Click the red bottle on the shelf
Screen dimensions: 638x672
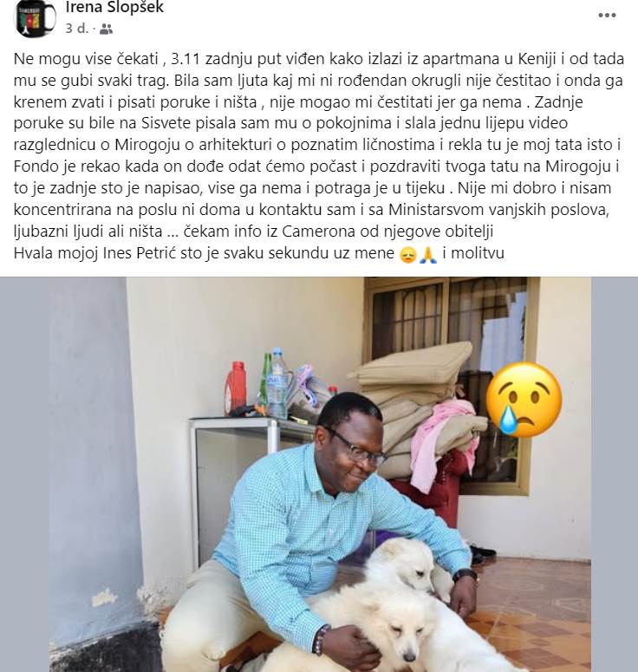pos(235,388)
